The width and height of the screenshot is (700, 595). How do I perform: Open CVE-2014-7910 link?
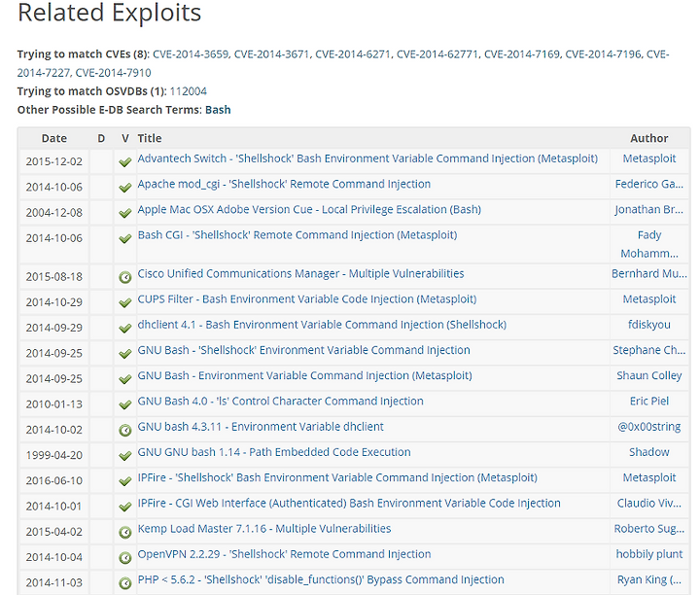click(x=114, y=72)
